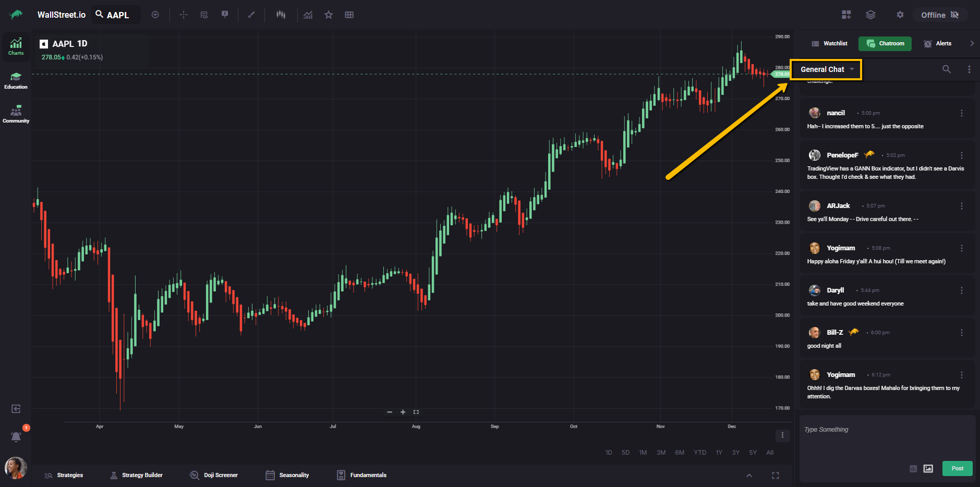Open the notifications bell icon
This screenshot has height=487, width=980.
coord(16,436)
